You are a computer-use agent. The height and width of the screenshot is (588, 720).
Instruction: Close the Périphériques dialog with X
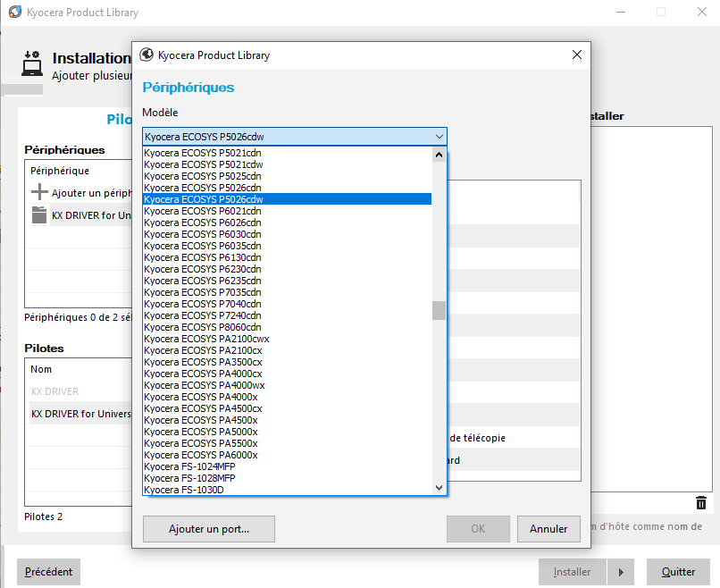pos(576,55)
